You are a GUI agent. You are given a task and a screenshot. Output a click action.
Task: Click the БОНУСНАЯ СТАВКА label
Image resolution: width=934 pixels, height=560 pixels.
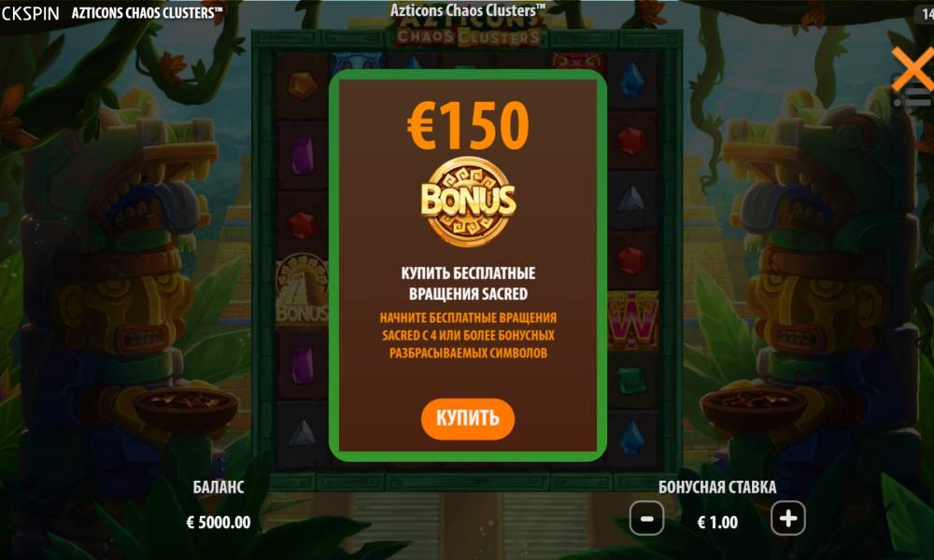coord(717,487)
